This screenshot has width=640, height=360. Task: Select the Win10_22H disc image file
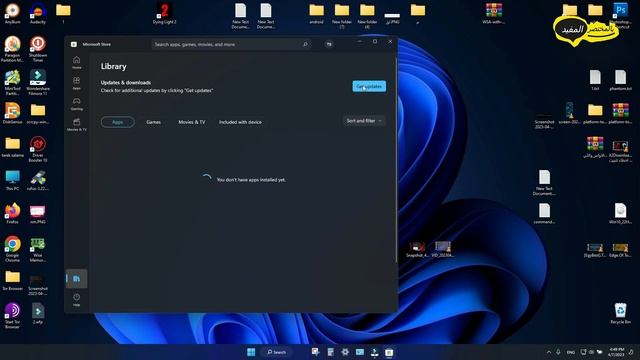(620, 213)
